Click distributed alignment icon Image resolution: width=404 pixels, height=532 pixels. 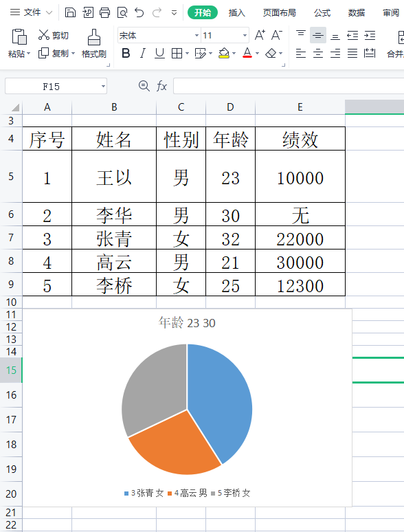370,53
